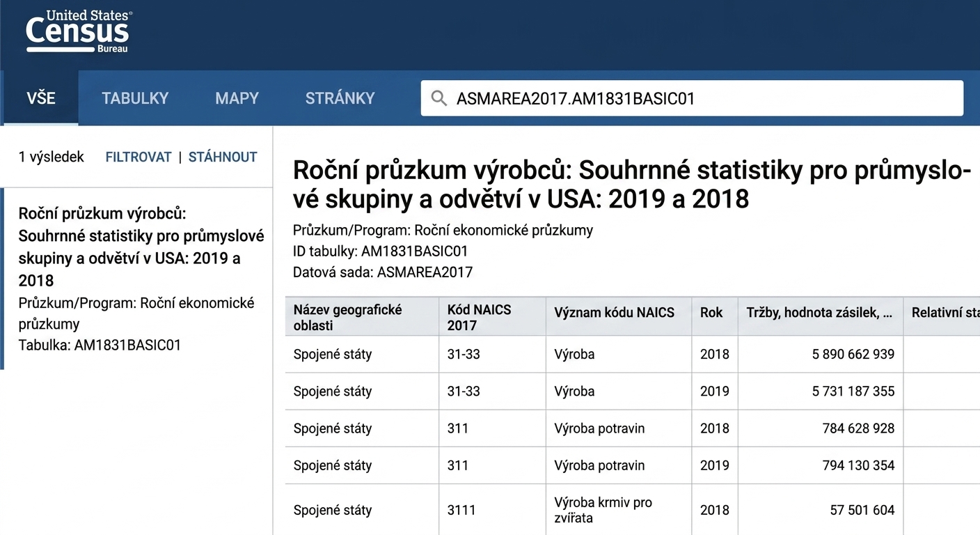The height and width of the screenshot is (535, 980).
Task: Click the magnifier search icon
Action: (439, 98)
